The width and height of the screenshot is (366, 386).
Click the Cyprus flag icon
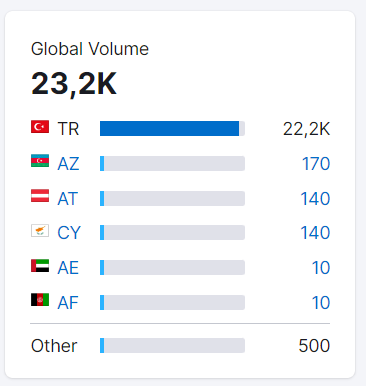40,230
